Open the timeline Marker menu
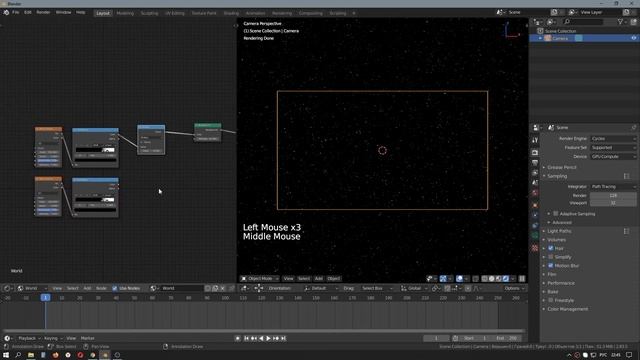The height and width of the screenshot is (360, 640). [x=87, y=338]
